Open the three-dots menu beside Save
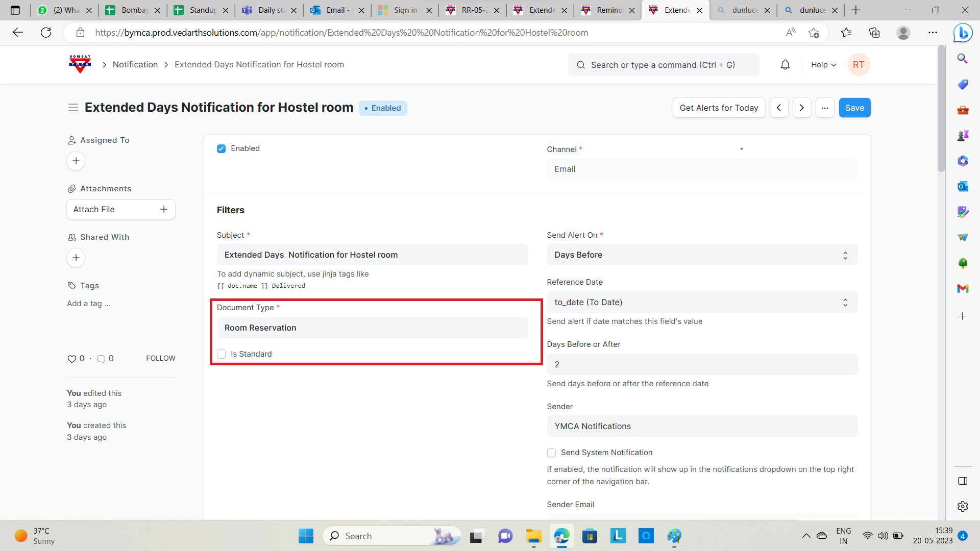 pyautogui.click(x=824, y=108)
